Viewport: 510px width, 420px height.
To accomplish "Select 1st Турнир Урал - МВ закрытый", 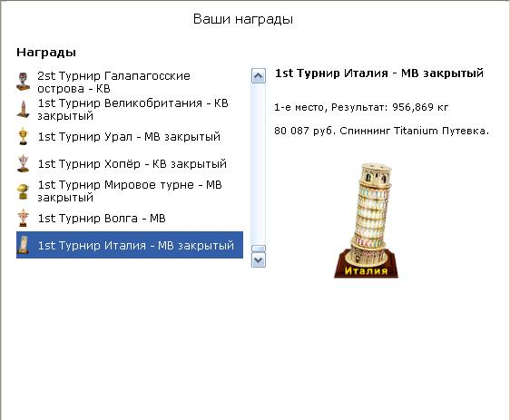I will click(x=130, y=137).
